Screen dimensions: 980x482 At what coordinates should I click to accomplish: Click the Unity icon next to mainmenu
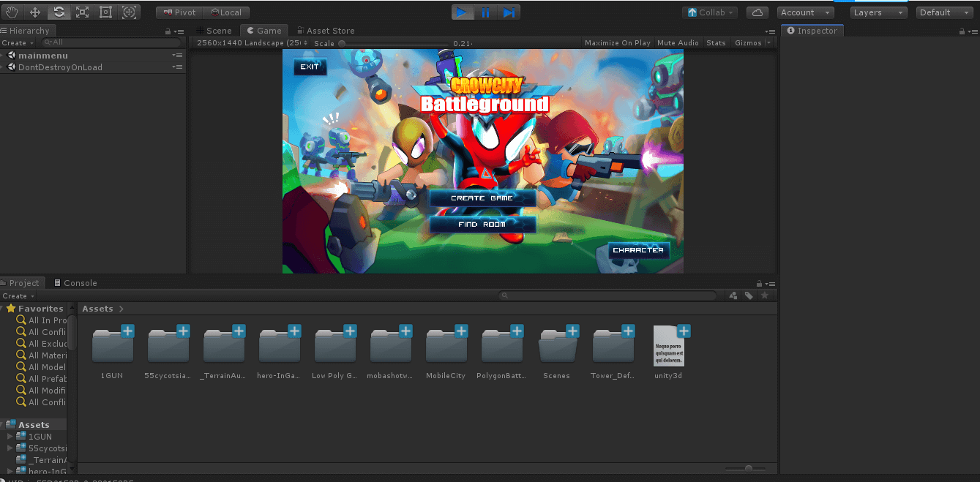pos(12,56)
